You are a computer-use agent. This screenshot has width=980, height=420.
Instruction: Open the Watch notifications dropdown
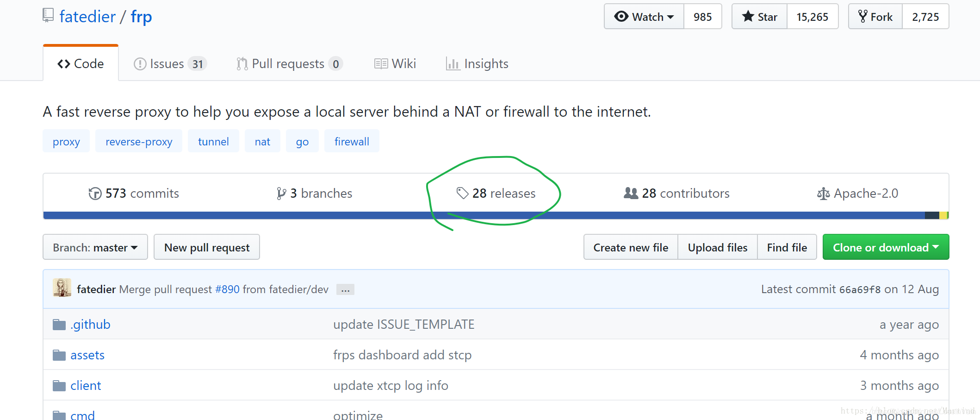point(644,17)
